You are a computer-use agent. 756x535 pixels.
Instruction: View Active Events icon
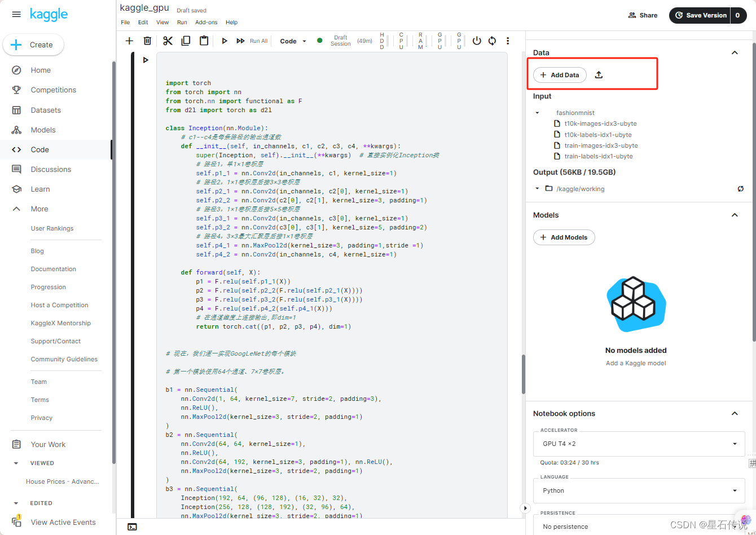(16, 521)
